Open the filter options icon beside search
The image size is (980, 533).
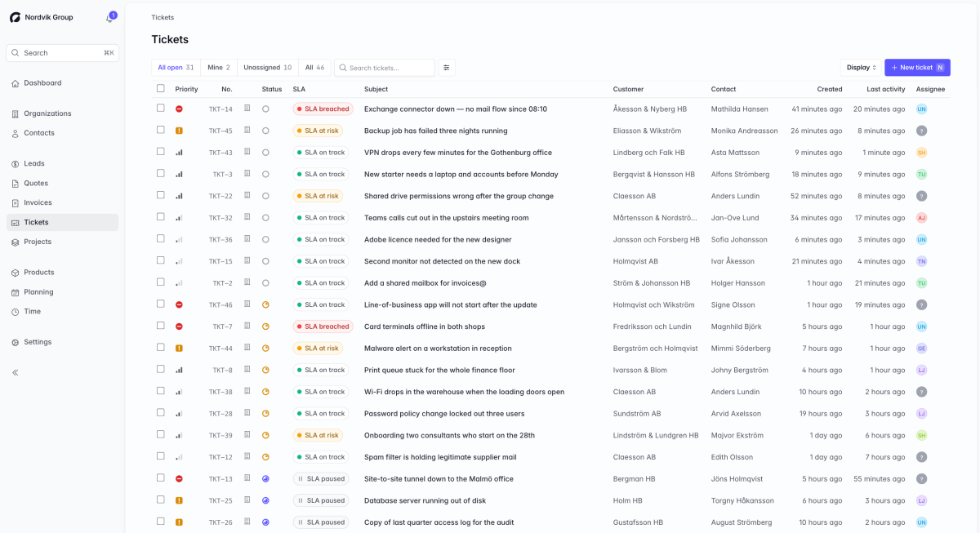pyautogui.click(x=447, y=68)
